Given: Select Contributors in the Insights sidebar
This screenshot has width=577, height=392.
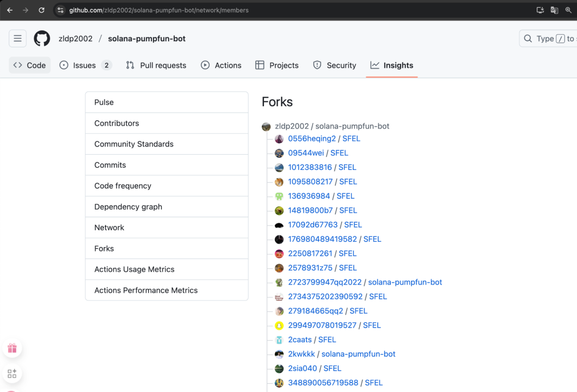Looking at the screenshot, I should (116, 123).
